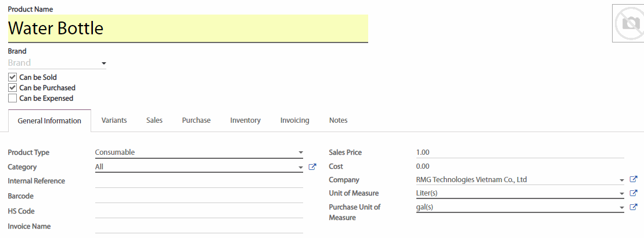
Task: Expand Purchase Unit of Measure gal(s) dropdown
Action: (x=621, y=207)
